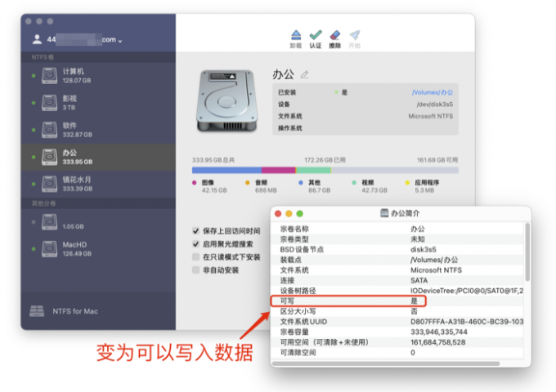Click the drive icon beside 镜花水月
The image size is (556, 392).
pos(49,184)
